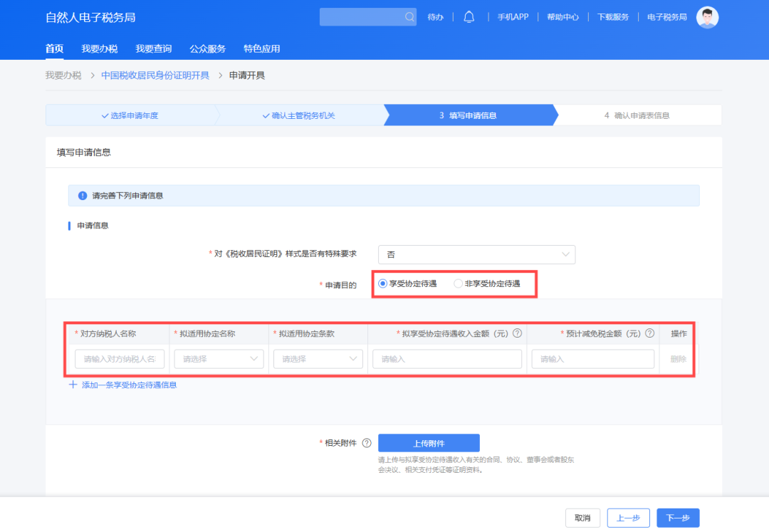769x532 pixels.
Task: Click 对方纳税人名称 input field
Action: 120,359
